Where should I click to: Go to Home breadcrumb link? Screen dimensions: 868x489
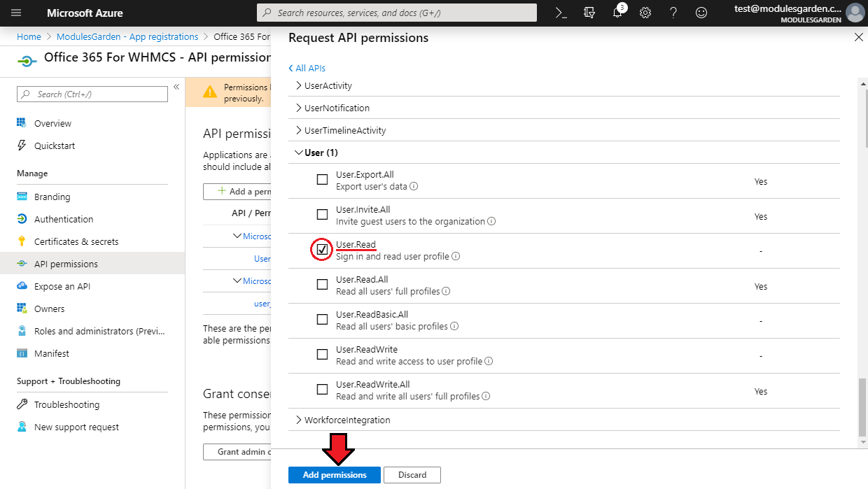(29, 37)
